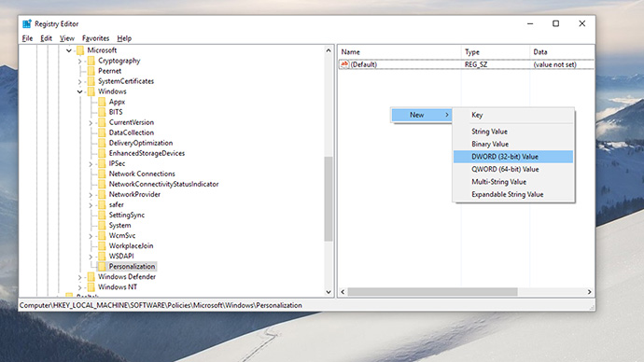Click the Network Connections folder icon
Image resolution: width=644 pixels, height=362 pixels.
click(x=103, y=174)
